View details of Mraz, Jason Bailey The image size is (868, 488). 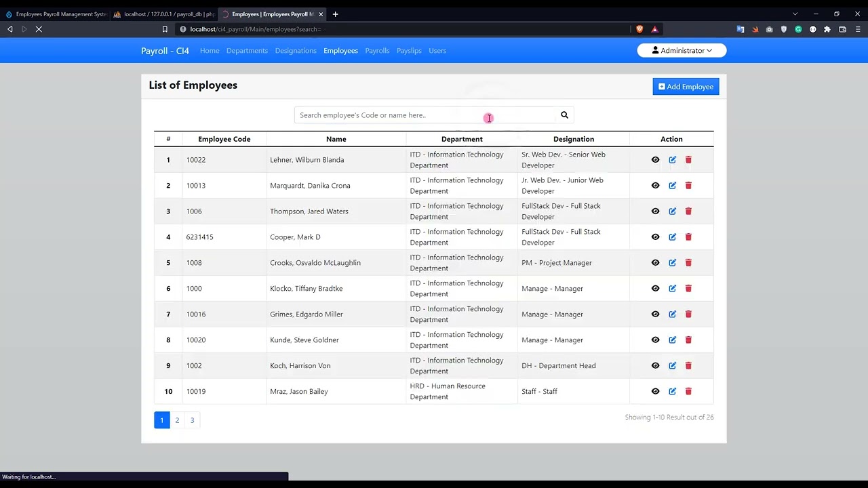(x=655, y=392)
